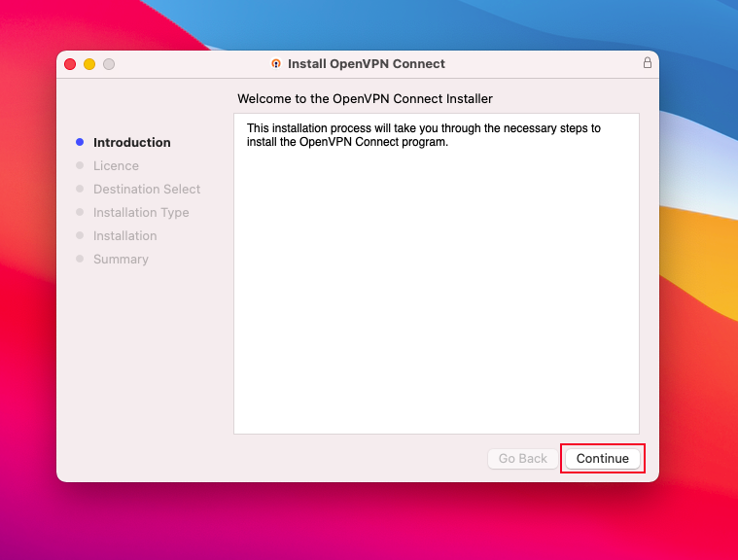Click the grey bullet next to Destination Select
Screen dimensions: 738x560
point(80,189)
